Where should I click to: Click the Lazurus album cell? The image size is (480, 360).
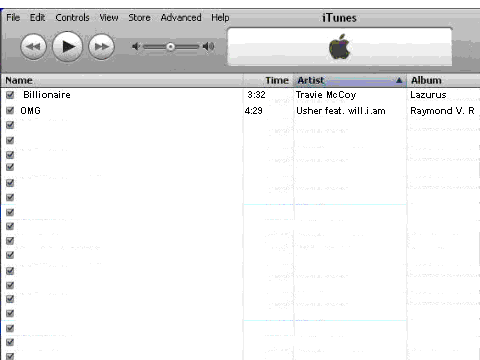pos(428,95)
